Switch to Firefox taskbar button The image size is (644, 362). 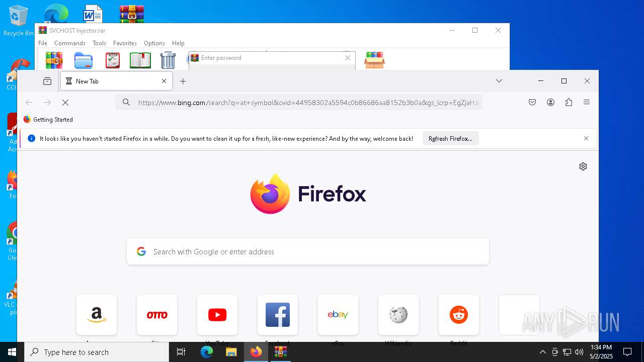click(x=256, y=352)
